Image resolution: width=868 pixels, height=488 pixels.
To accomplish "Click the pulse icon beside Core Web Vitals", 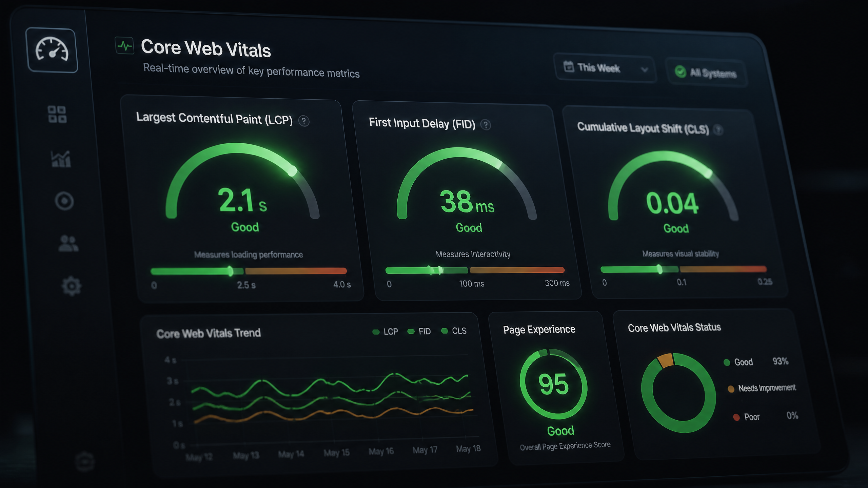I will pos(124,46).
